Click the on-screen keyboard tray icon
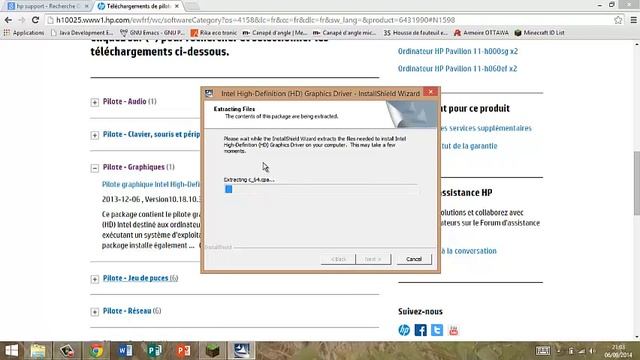 543,351
